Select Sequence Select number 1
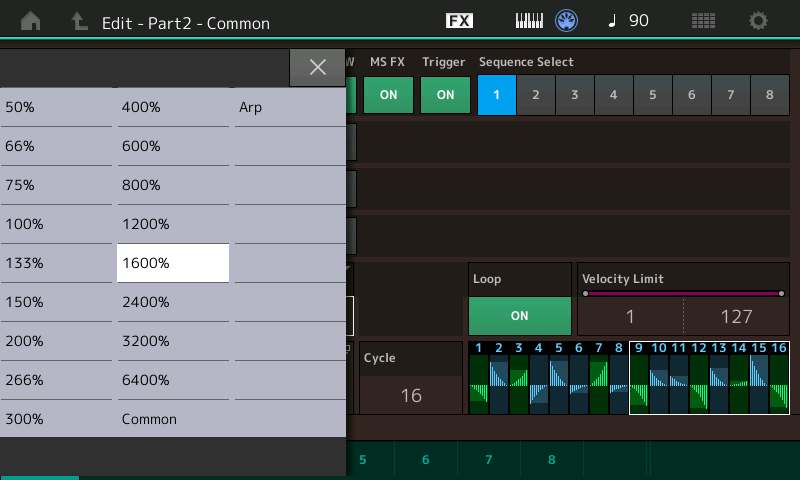This screenshot has width=800, height=480. (x=497, y=95)
